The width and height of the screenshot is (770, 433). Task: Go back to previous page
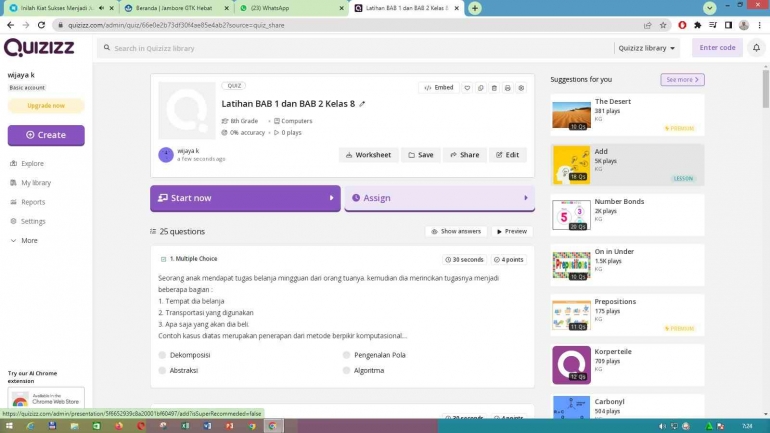tap(10, 25)
